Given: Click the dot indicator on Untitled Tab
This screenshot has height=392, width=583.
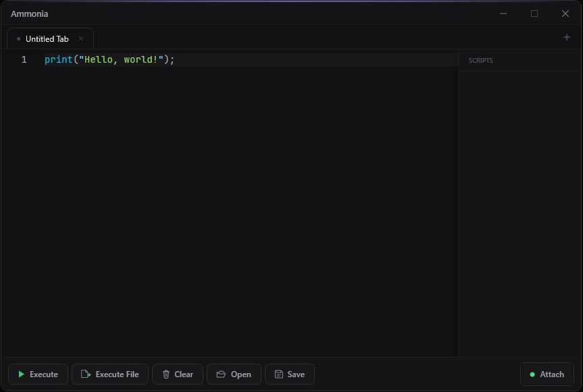Looking at the screenshot, I should click(19, 39).
